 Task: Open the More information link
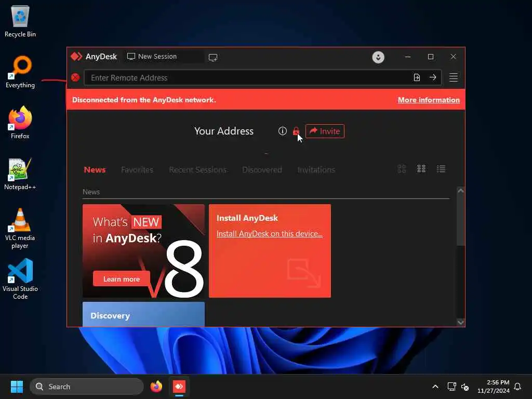tap(429, 100)
